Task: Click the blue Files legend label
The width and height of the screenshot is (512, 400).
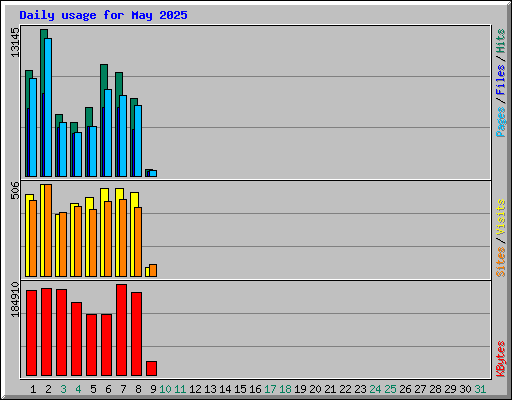Action: (500, 80)
